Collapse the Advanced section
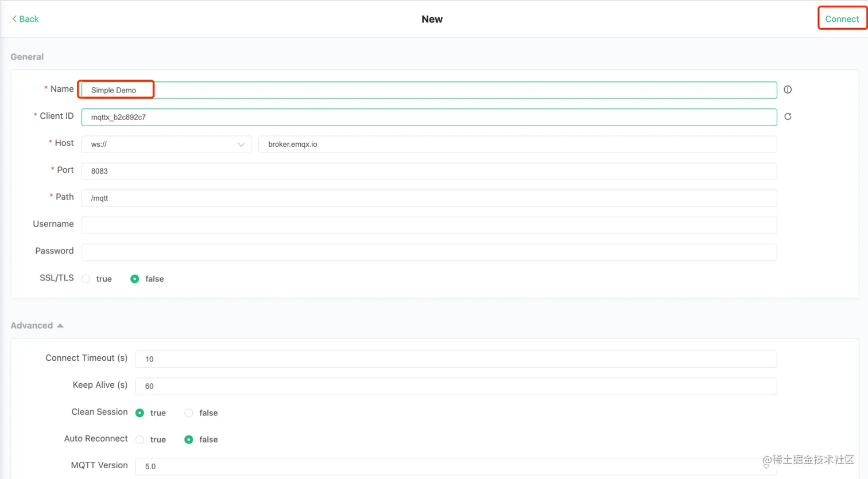Viewport: 868px width, 479px height. pos(60,325)
